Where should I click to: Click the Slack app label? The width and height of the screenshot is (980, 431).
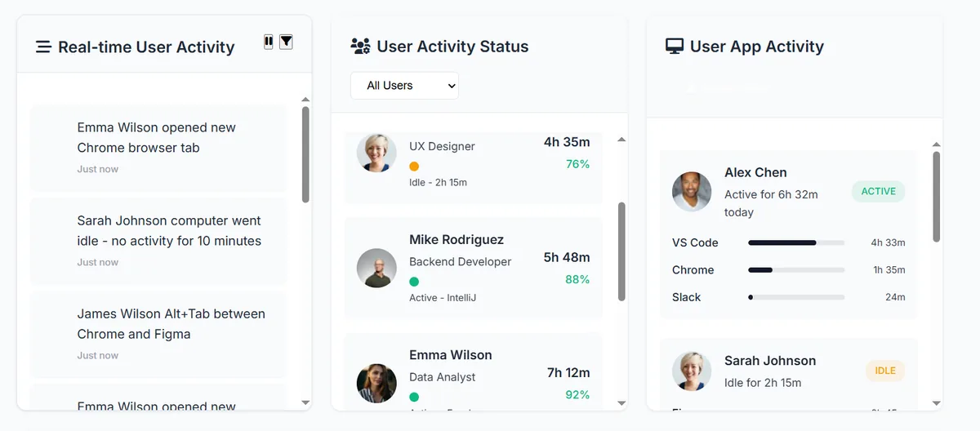(x=686, y=298)
